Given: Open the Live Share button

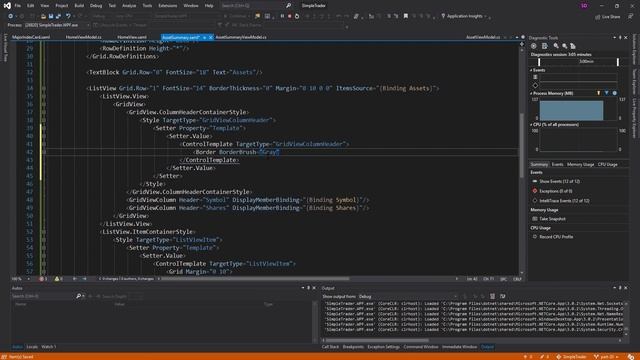Looking at the screenshot, I should tap(608, 17).
